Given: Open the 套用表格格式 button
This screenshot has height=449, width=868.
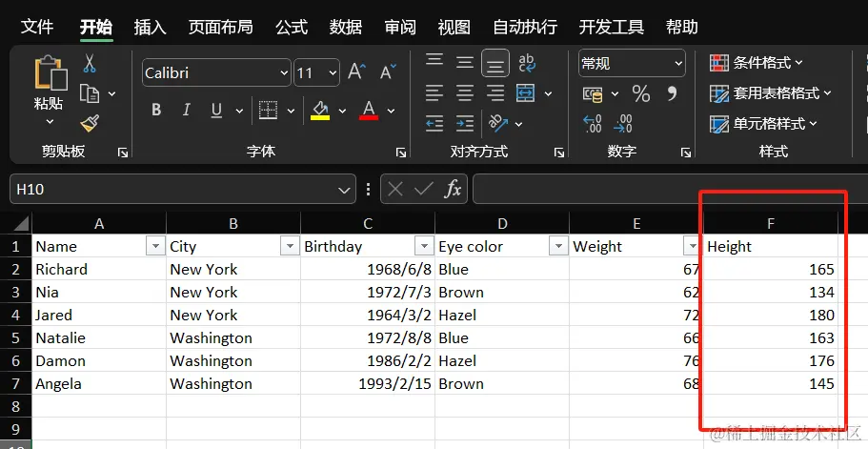Looking at the screenshot, I should pos(771,93).
